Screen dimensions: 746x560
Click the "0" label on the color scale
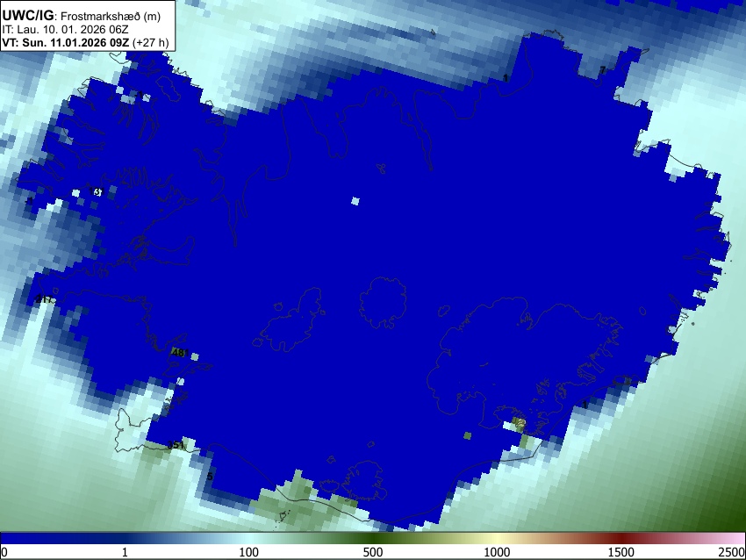point(4,552)
